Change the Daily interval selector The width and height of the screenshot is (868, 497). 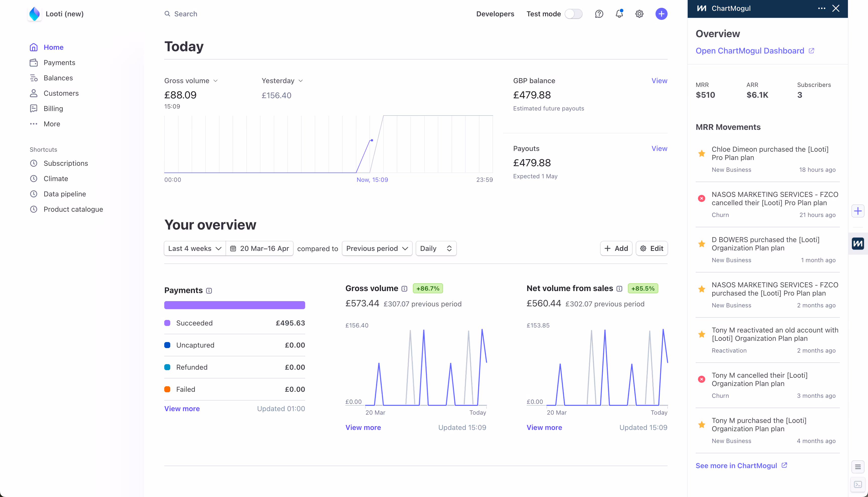coord(436,249)
